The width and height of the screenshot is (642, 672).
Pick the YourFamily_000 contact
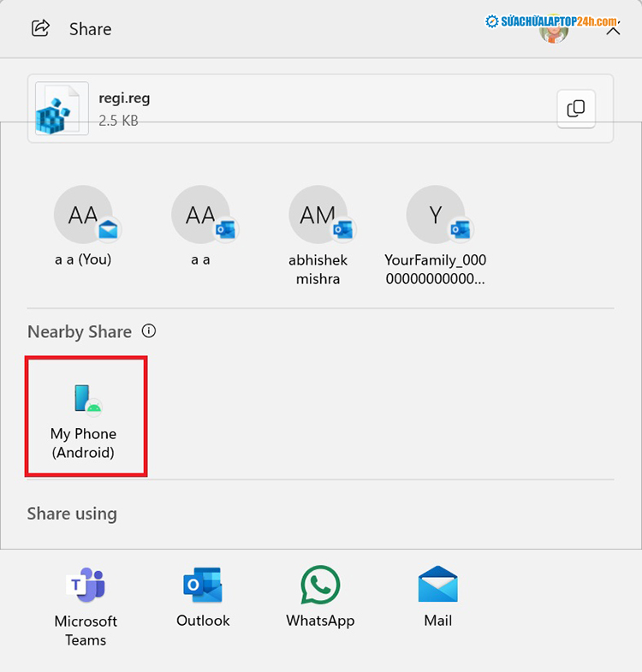(x=436, y=235)
